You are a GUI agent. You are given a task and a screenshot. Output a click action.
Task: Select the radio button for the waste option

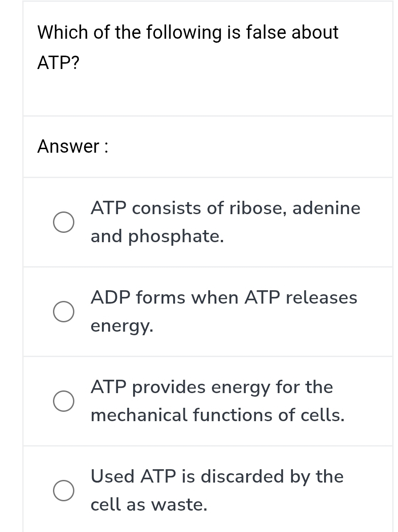[x=64, y=490]
